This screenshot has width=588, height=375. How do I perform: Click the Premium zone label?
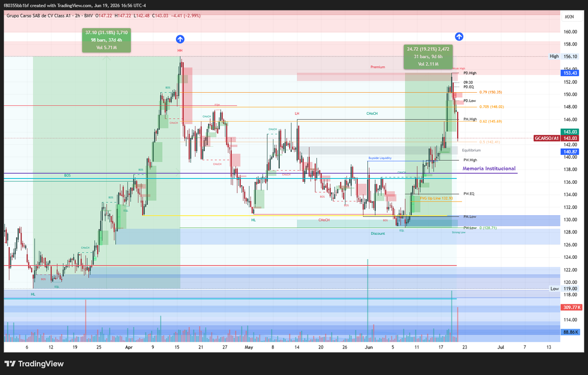click(378, 67)
